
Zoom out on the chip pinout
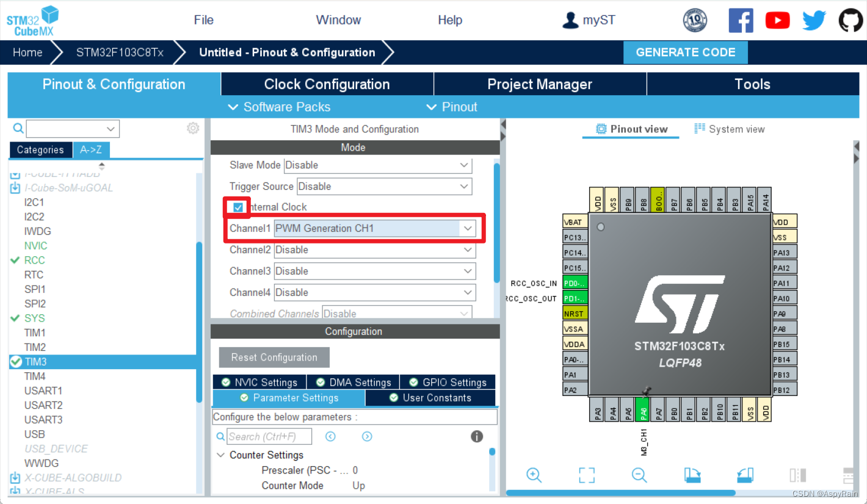(639, 475)
